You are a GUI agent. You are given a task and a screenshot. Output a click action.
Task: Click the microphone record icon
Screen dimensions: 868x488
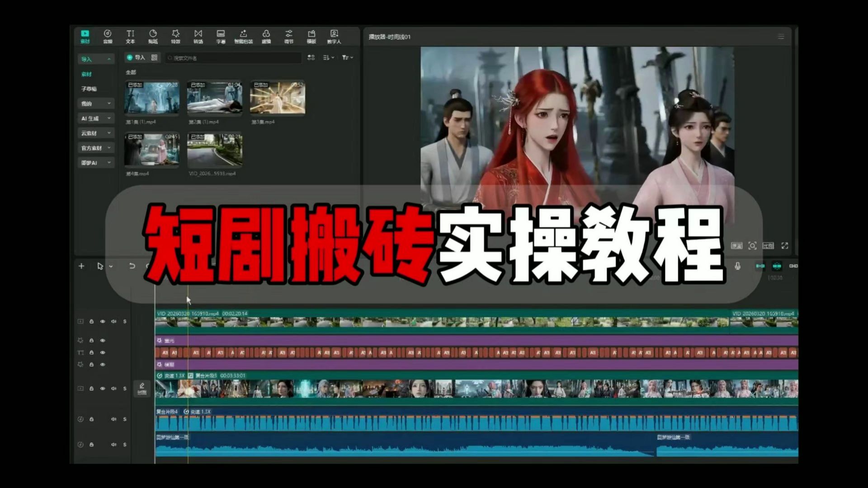737,266
